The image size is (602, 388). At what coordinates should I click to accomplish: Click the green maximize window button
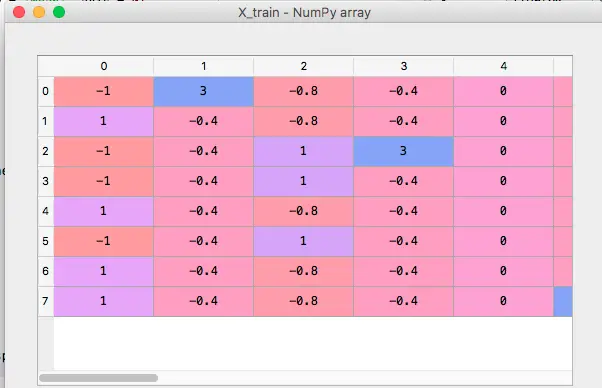(59, 12)
